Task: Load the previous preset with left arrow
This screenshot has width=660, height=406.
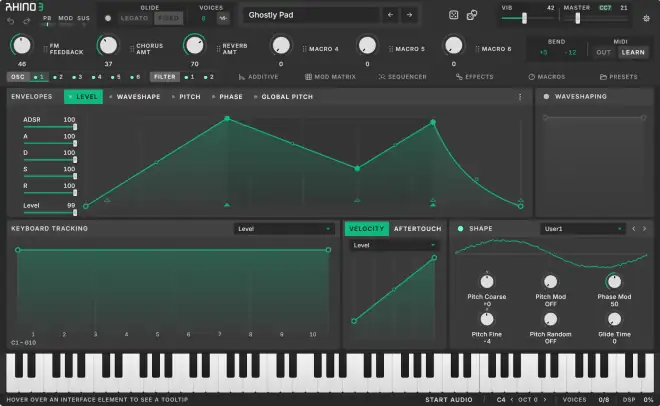Action: (391, 15)
